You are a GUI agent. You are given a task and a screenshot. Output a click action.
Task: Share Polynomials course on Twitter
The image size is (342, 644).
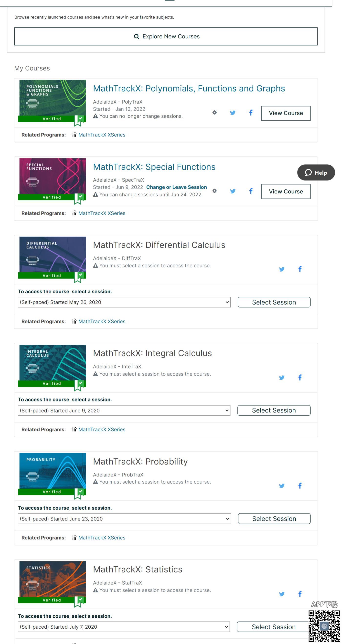233,113
